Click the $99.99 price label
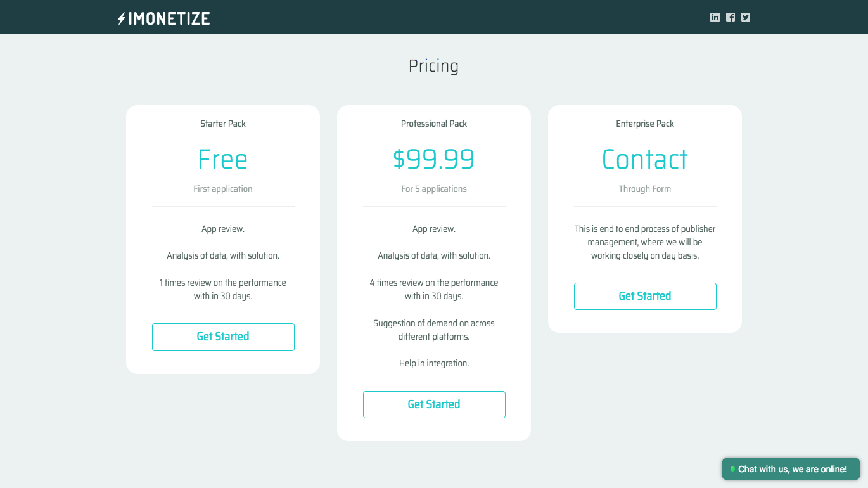The width and height of the screenshot is (868, 488). pyautogui.click(x=434, y=160)
